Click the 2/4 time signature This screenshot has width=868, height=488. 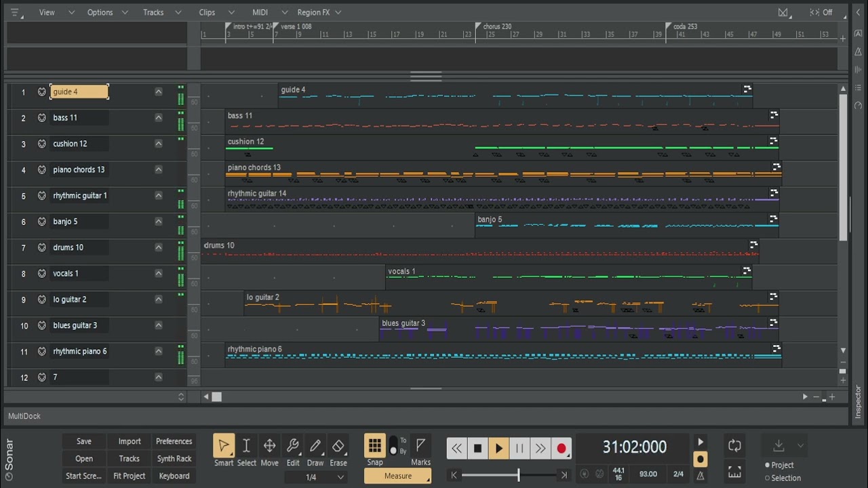coord(678,474)
